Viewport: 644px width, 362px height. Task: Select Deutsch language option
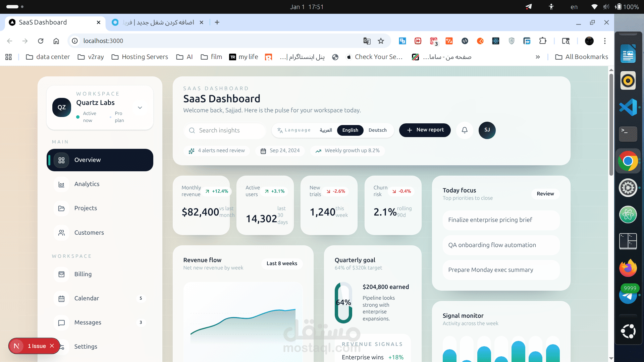click(x=377, y=130)
